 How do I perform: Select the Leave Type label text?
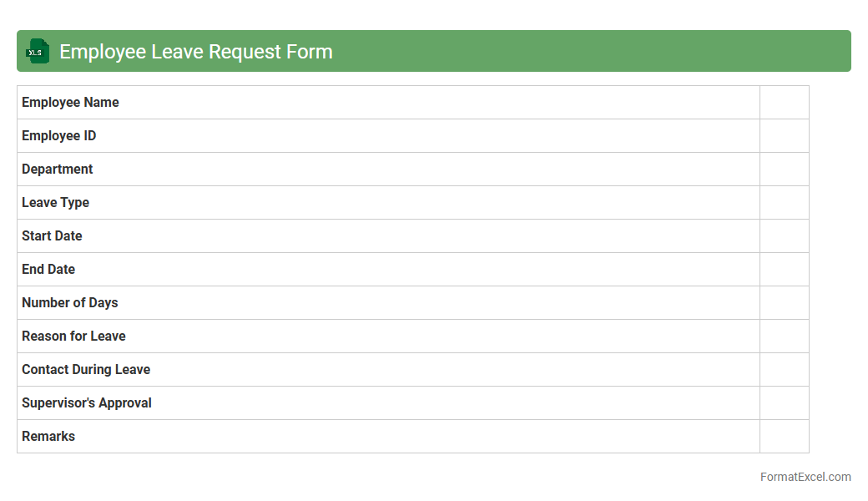click(x=55, y=203)
